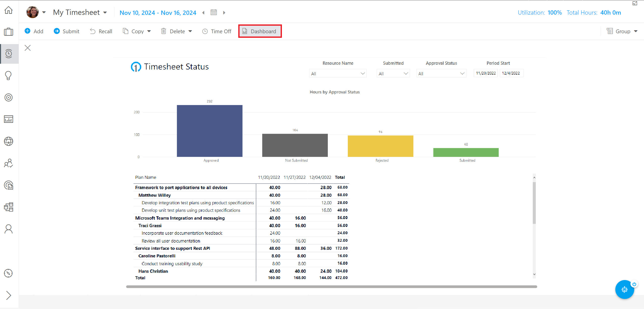Open the bar chart Reports icon
Viewport: 644px width, 309px height.
9,119
